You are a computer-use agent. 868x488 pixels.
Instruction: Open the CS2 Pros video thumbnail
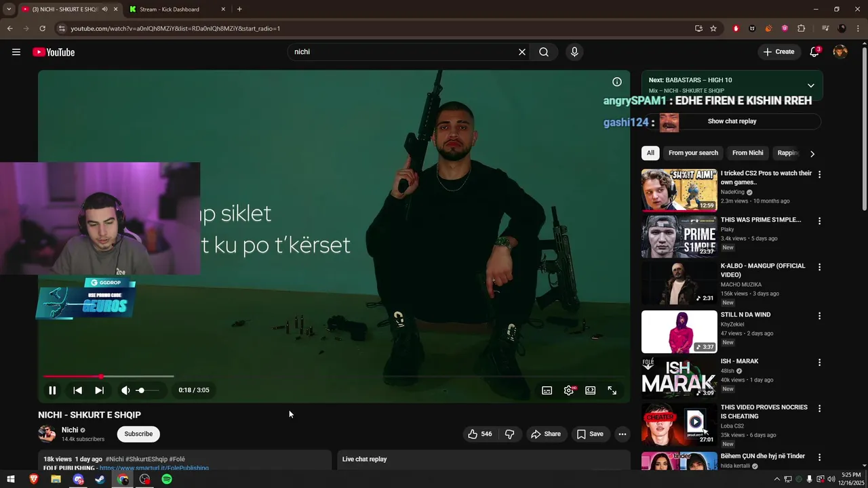pyautogui.click(x=679, y=190)
